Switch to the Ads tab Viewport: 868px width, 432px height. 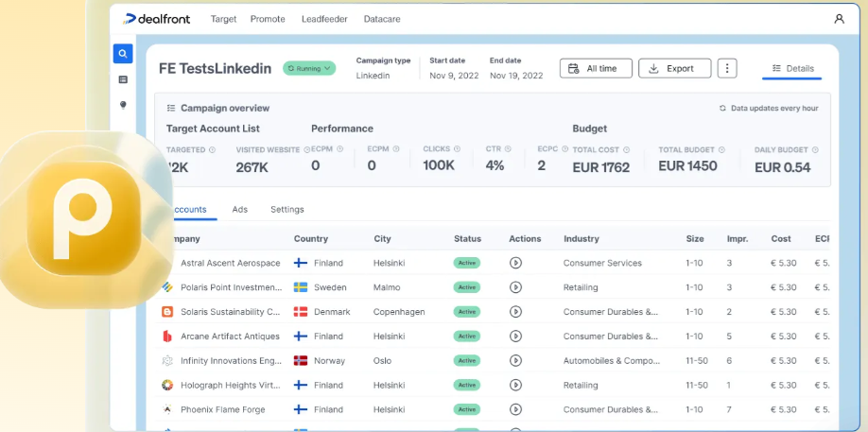pos(240,210)
